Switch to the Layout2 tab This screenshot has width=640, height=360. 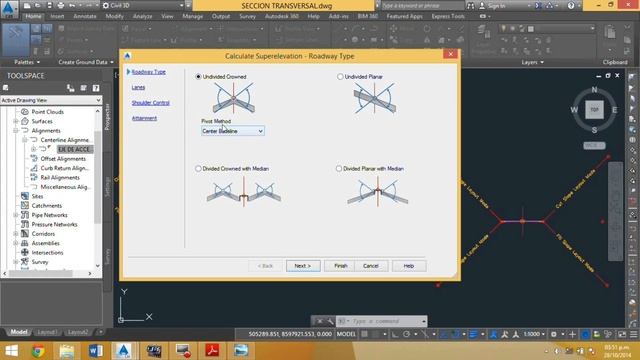[x=78, y=332]
